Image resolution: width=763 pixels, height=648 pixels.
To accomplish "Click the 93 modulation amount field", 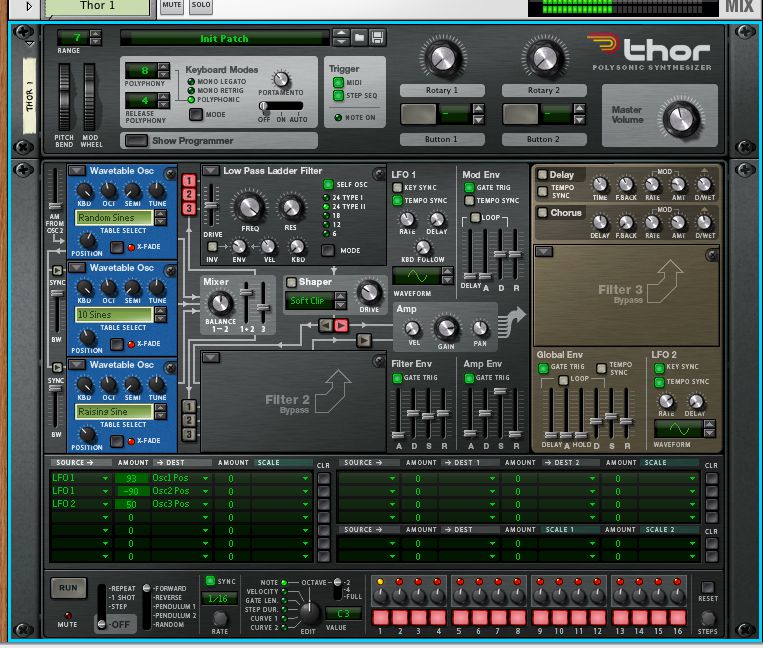I will tap(131, 478).
